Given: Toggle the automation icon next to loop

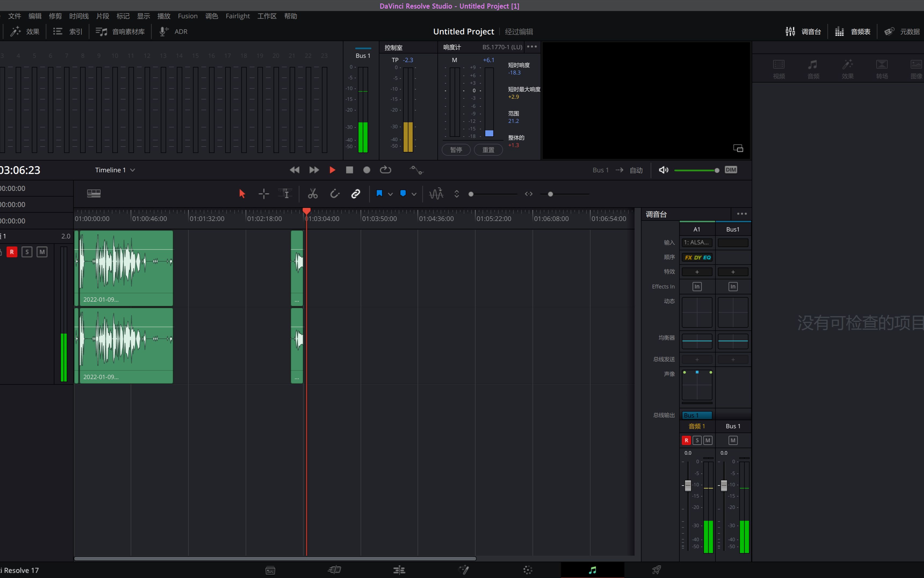Looking at the screenshot, I should click(x=416, y=170).
